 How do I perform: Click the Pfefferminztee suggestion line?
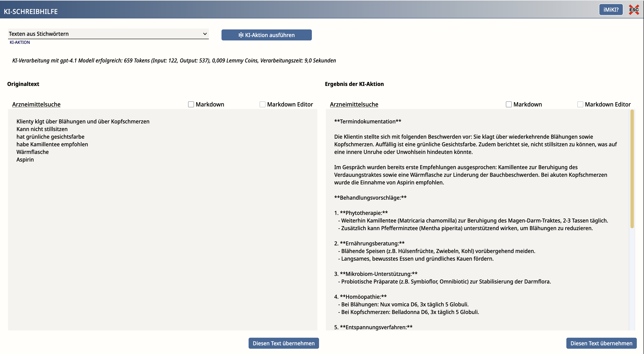[x=465, y=228]
